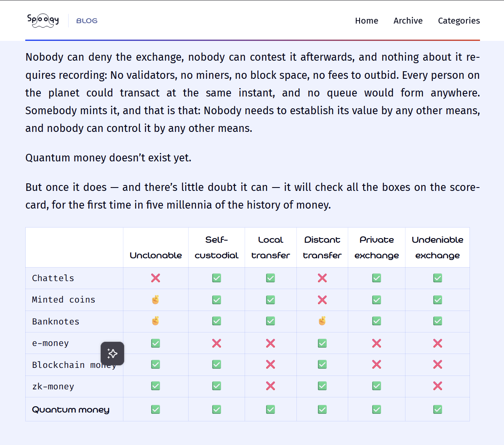Click the crossed-fingers emoji for Banknotes Distant transfer
Viewport: 504px width, 445px height.
tap(322, 321)
